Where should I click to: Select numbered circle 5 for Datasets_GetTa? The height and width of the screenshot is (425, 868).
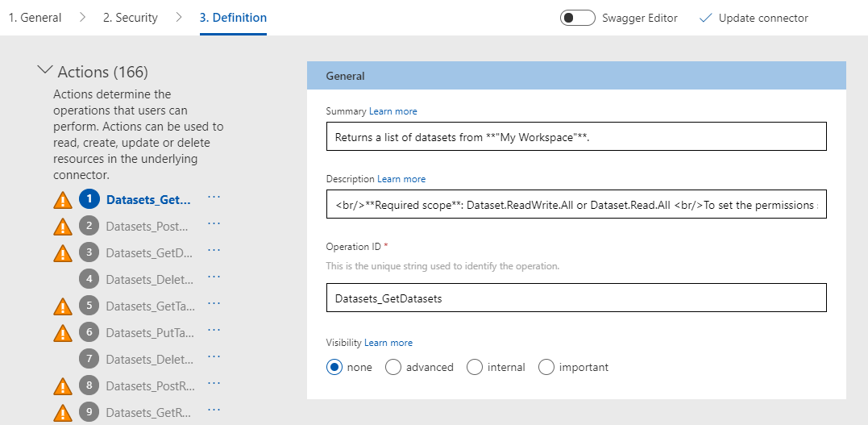pos(89,306)
